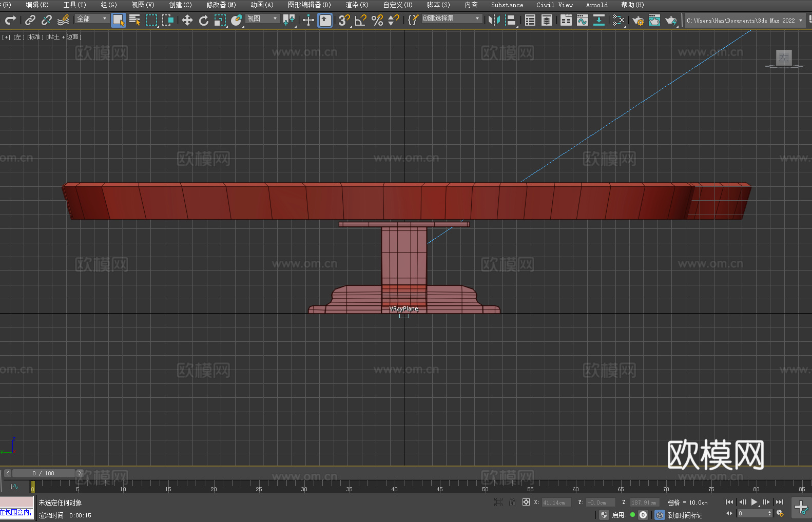Step the time slider forward with right arrow
812x522 pixels.
coord(80,473)
